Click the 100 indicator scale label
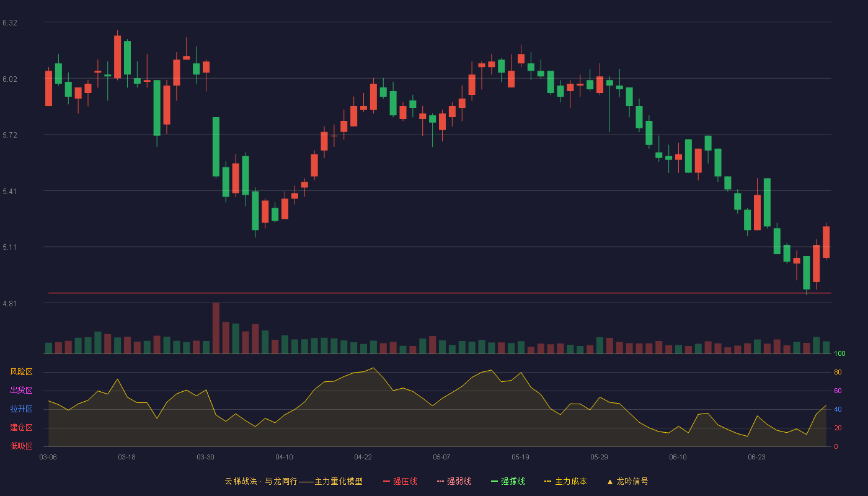 [x=839, y=354]
